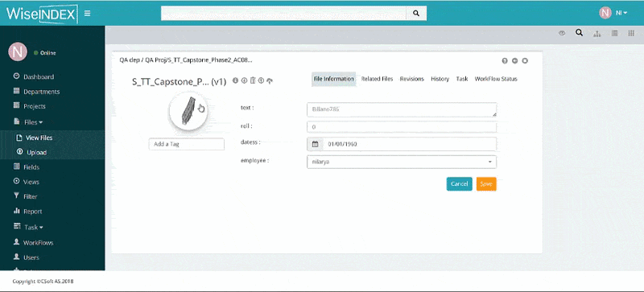The image size is (644, 292).
Task: Click the first round icon at panel top-right
Action: pyautogui.click(x=505, y=61)
